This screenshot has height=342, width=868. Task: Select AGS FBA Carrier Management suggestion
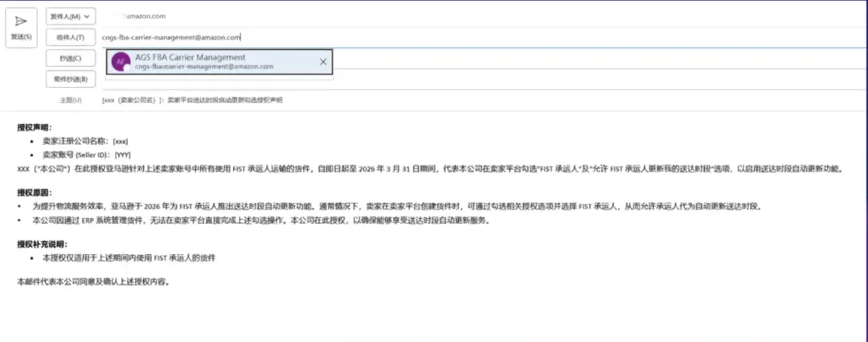pyautogui.click(x=219, y=61)
